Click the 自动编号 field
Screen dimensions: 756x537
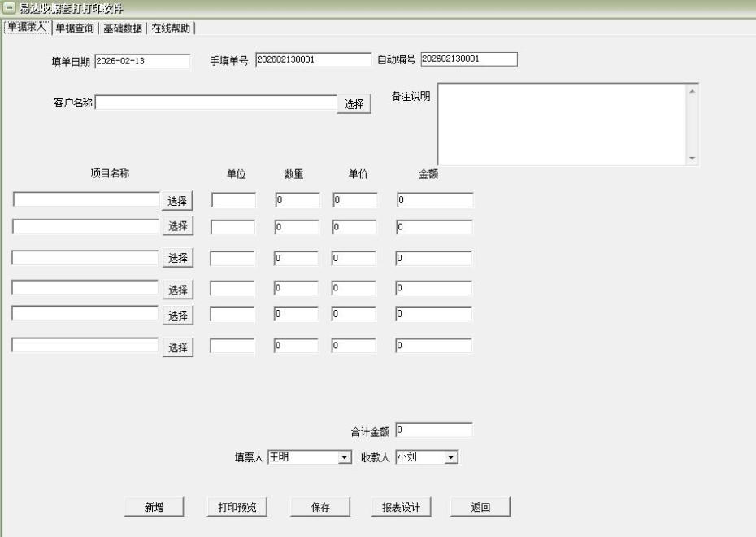pos(469,59)
